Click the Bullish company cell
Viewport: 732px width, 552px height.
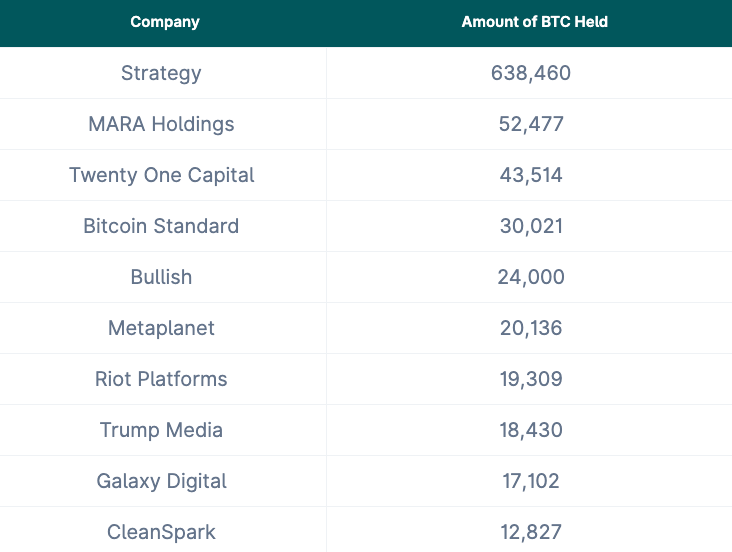[x=161, y=277]
